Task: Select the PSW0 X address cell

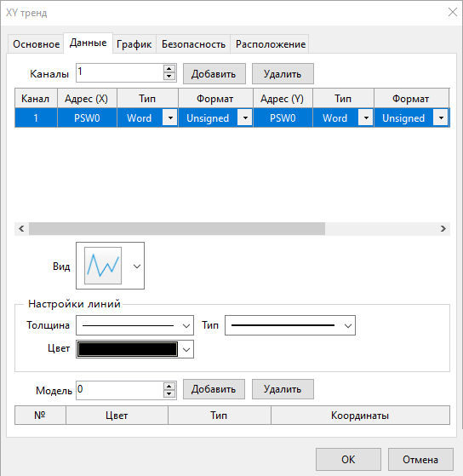Action: click(x=87, y=118)
